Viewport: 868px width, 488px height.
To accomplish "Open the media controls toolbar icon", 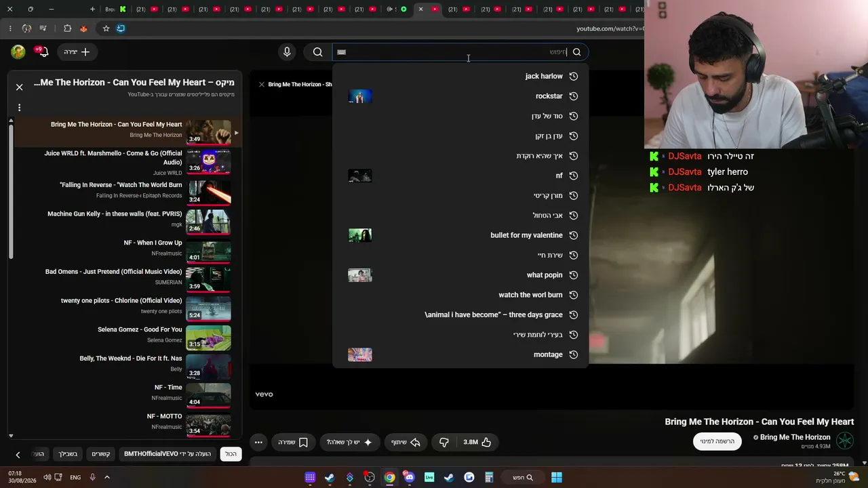I will [43, 28].
